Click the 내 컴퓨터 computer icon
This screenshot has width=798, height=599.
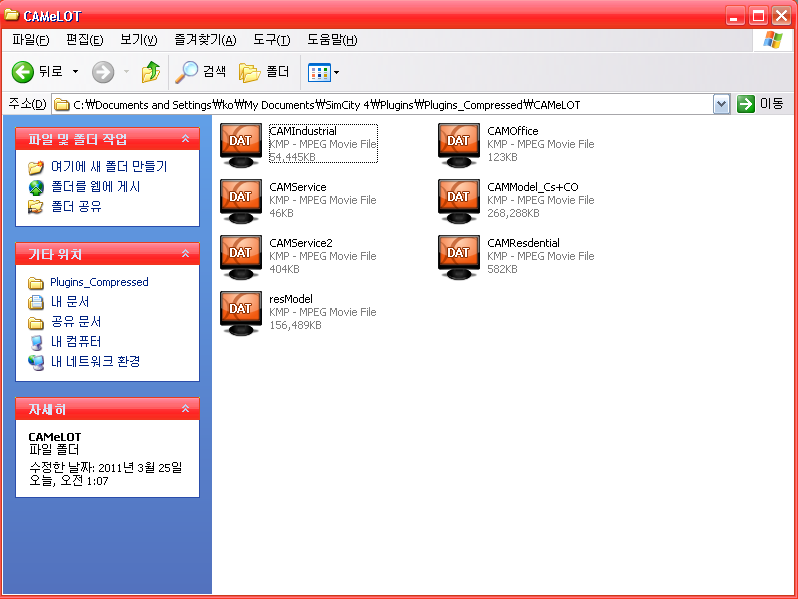pos(36,343)
